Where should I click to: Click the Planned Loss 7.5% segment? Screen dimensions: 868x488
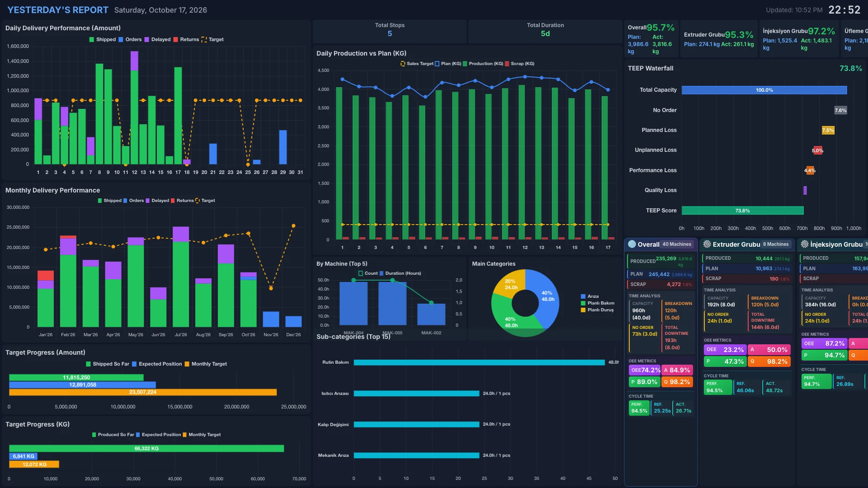pos(828,130)
